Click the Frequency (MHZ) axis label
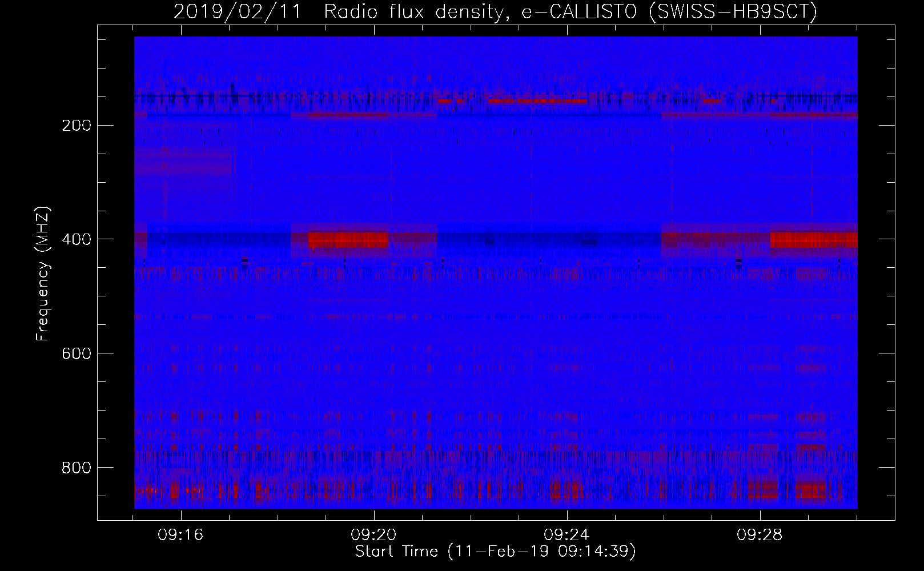This screenshot has height=571, width=924. [43, 274]
